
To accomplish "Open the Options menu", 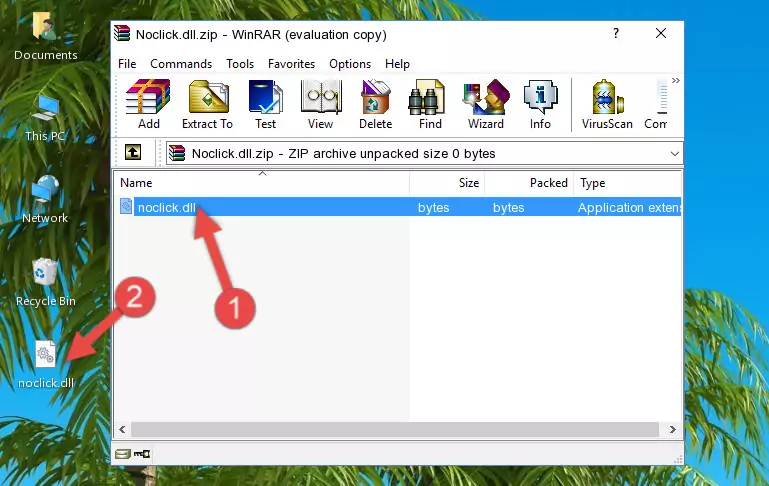I will 350,64.
